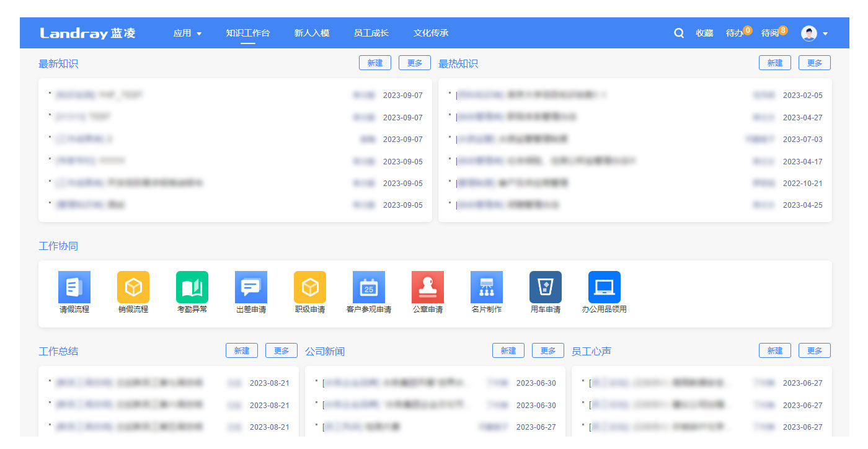Select the 文化传承 menu item
This screenshot has height=449, width=868.
coord(431,33)
